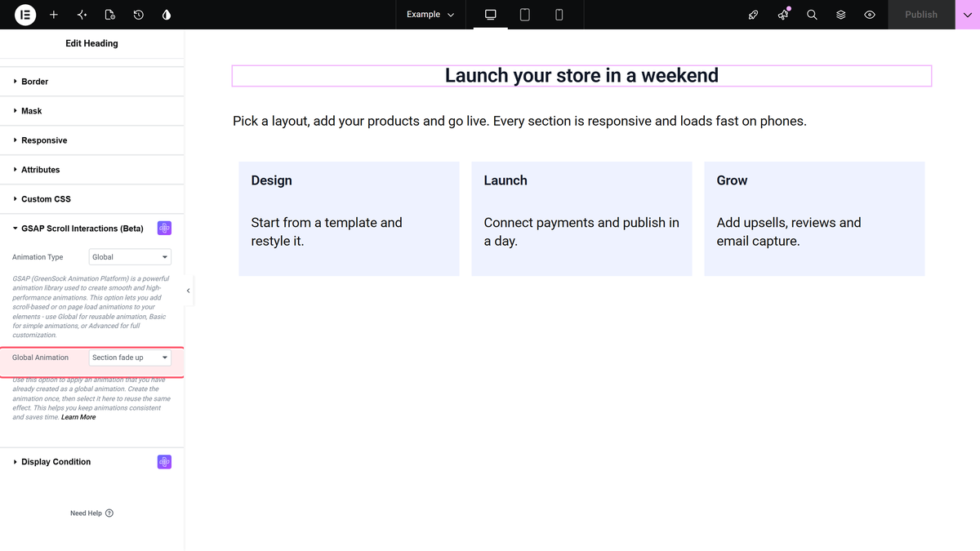This screenshot has height=551, width=980.
Task: Switch to tablet preview mode
Action: pos(525,15)
